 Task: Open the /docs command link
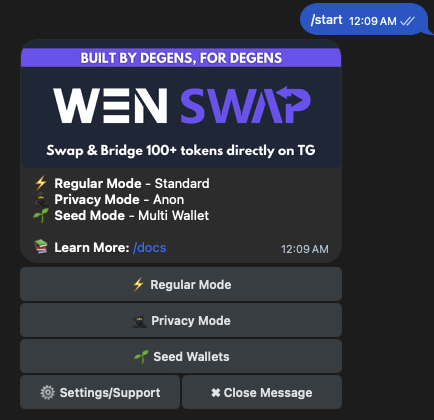click(x=149, y=248)
